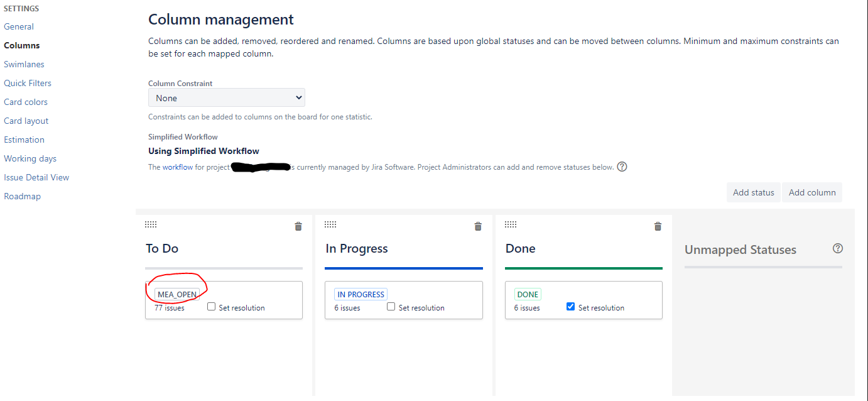The height and width of the screenshot is (401, 868).
Task: Grab the drag handle of To Do column
Action: tap(151, 224)
